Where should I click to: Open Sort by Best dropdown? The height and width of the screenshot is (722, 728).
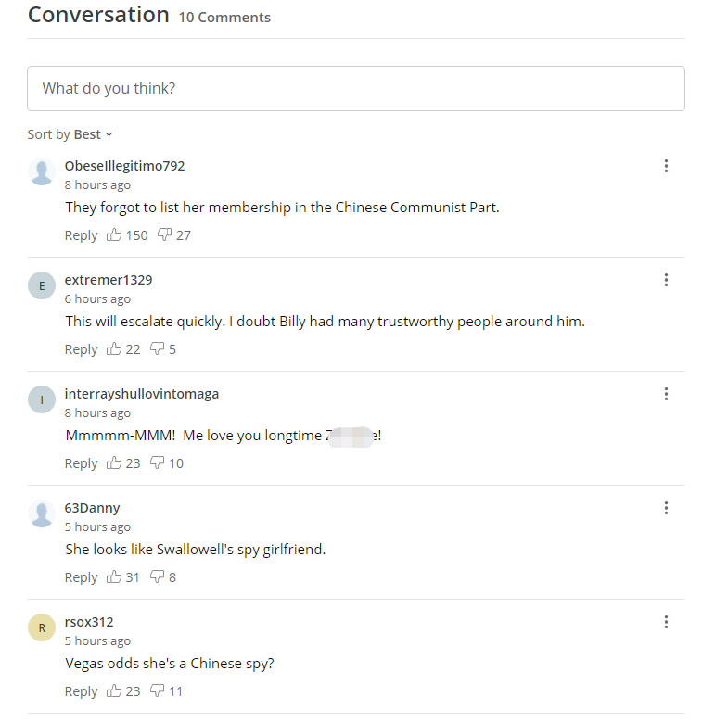point(70,134)
